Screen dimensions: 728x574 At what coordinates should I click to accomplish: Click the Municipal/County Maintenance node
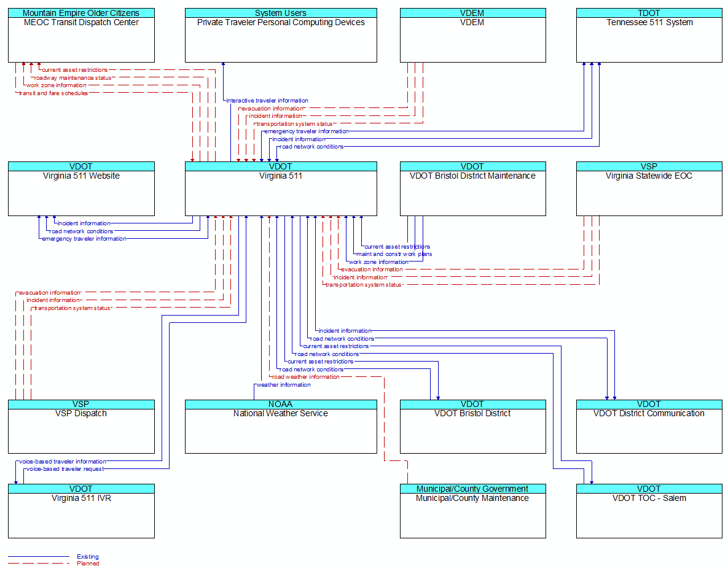click(472, 511)
